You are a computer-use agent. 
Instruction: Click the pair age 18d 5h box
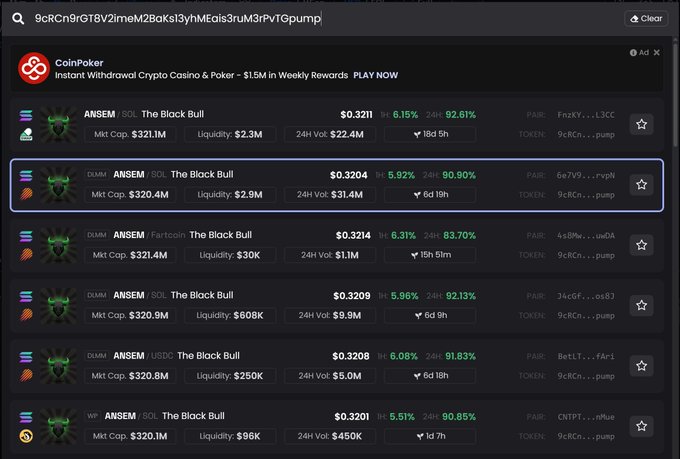(x=430, y=134)
